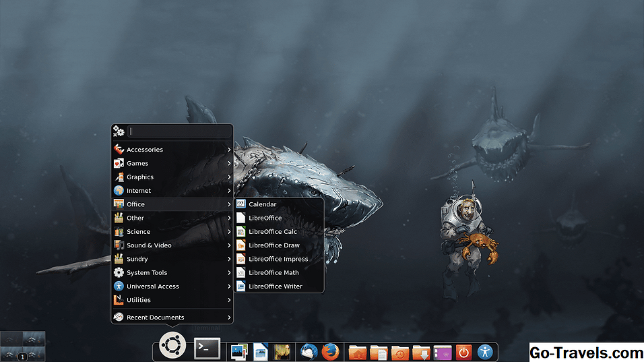This screenshot has height=362, width=644.
Task: Expand the Science category arrow
Action: (229, 231)
